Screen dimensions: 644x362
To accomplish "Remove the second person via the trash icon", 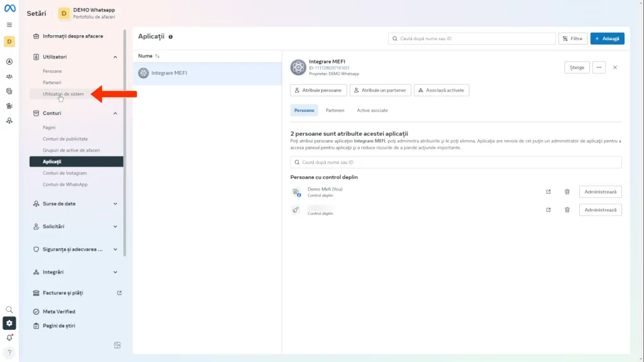I will pyautogui.click(x=567, y=210).
